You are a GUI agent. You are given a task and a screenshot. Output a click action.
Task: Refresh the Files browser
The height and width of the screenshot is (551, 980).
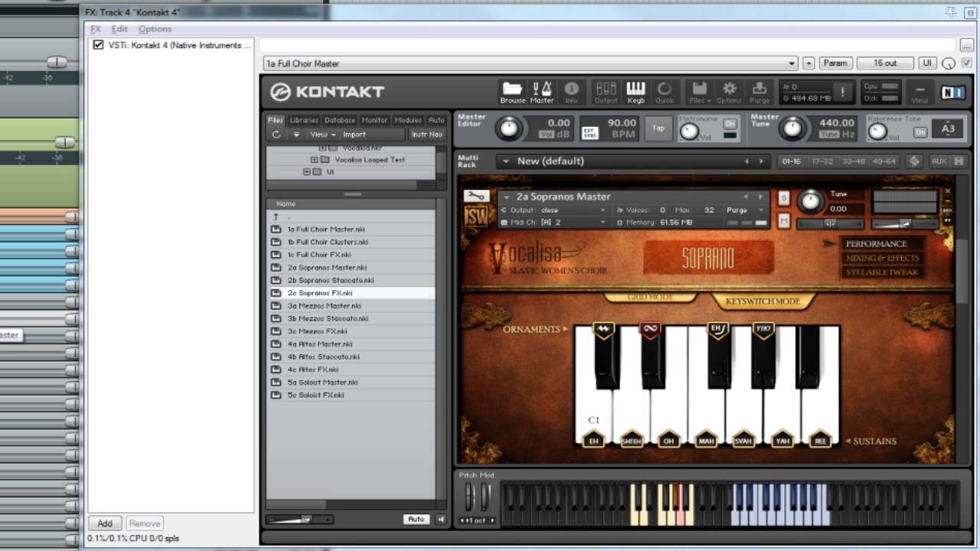[276, 135]
